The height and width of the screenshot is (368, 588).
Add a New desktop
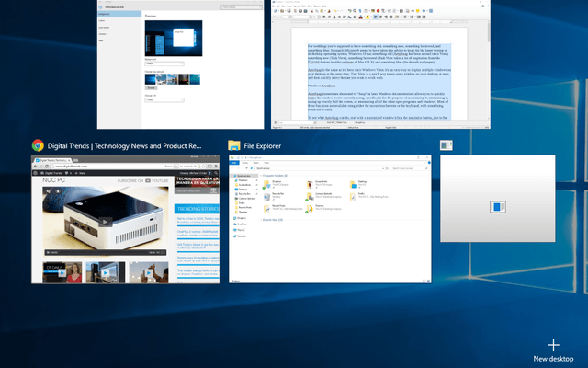(553, 351)
